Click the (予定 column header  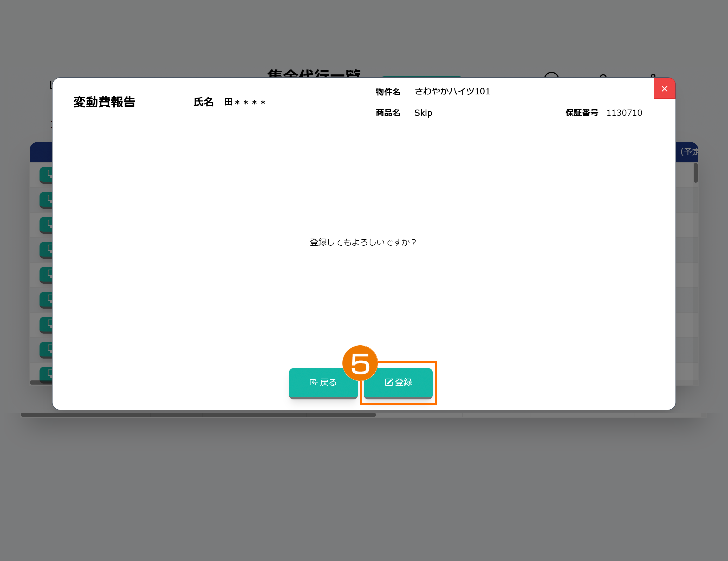(689, 152)
